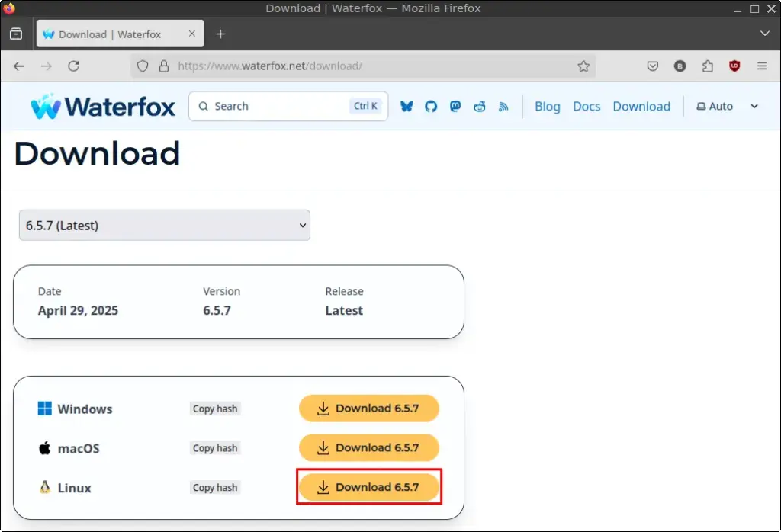Image resolution: width=781 pixels, height=532 pixels.
Task: Open the Auto theme selector
Action: (x=727, y=106)
